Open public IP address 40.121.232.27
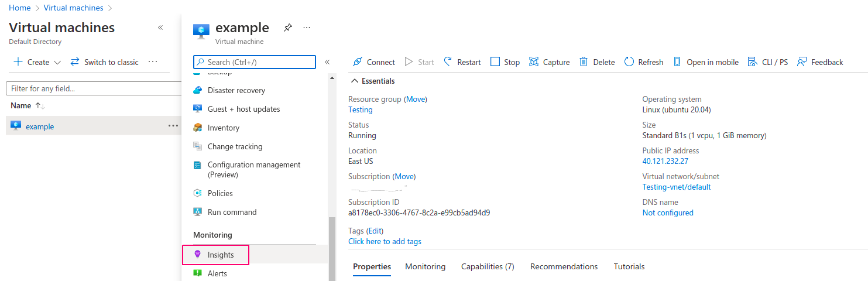Viewport: 868px width, 281px height. [665, 161]
